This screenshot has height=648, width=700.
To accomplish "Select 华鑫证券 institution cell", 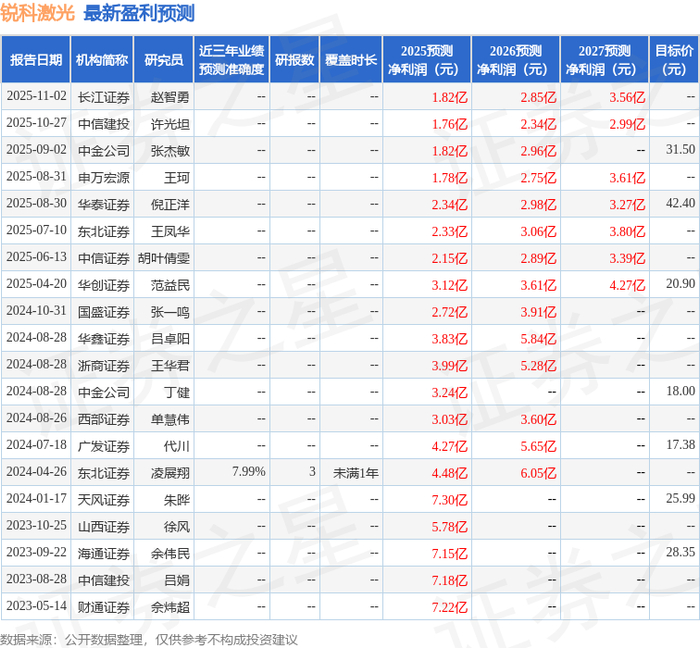I will coord(104,339).
